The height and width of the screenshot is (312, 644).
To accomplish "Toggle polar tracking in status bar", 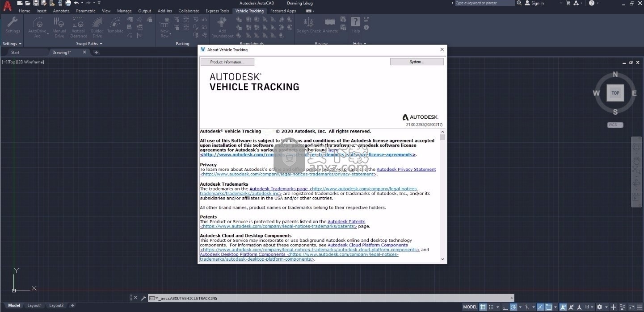I will pyautogui.click(x=514, y=307).
